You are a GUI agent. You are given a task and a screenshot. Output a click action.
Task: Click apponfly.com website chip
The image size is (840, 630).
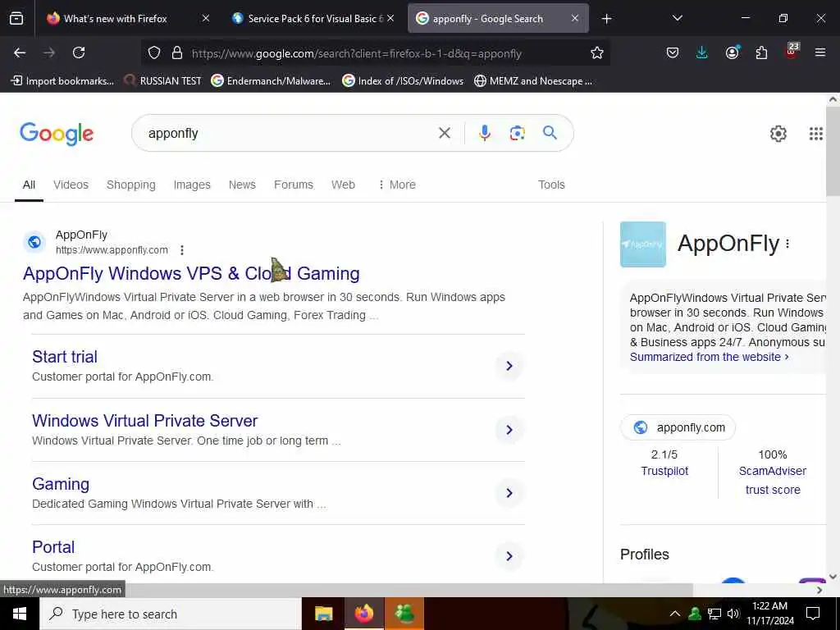678,427
